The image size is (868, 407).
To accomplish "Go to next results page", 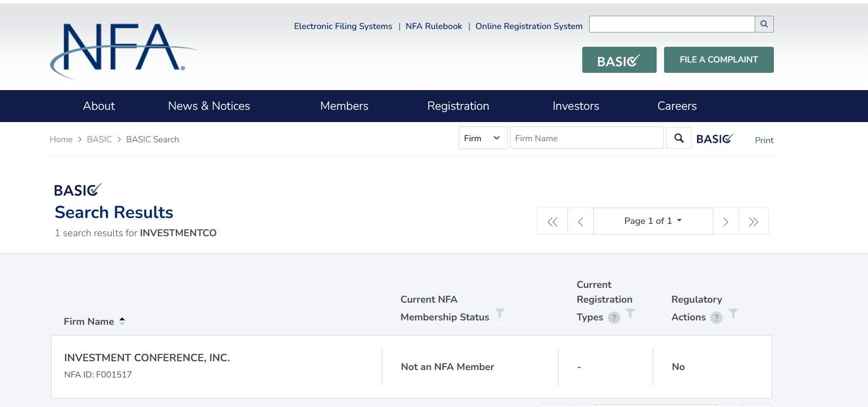I will pyautogui.click(x=726, y=221).
